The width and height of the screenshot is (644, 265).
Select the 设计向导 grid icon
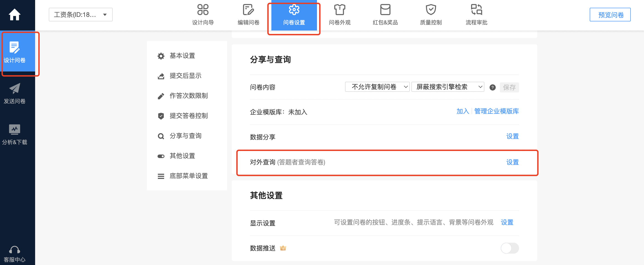click(x=203, y=10)
